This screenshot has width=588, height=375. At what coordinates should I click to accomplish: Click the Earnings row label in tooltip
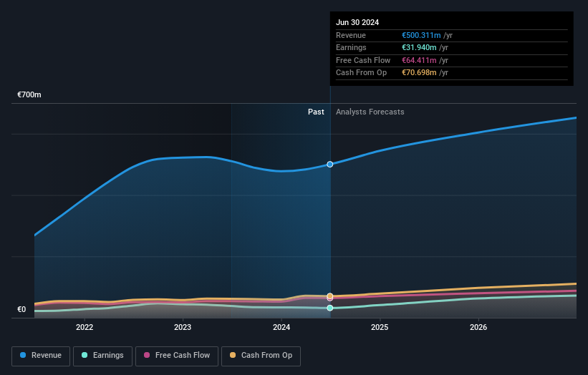tap(351, 47)
